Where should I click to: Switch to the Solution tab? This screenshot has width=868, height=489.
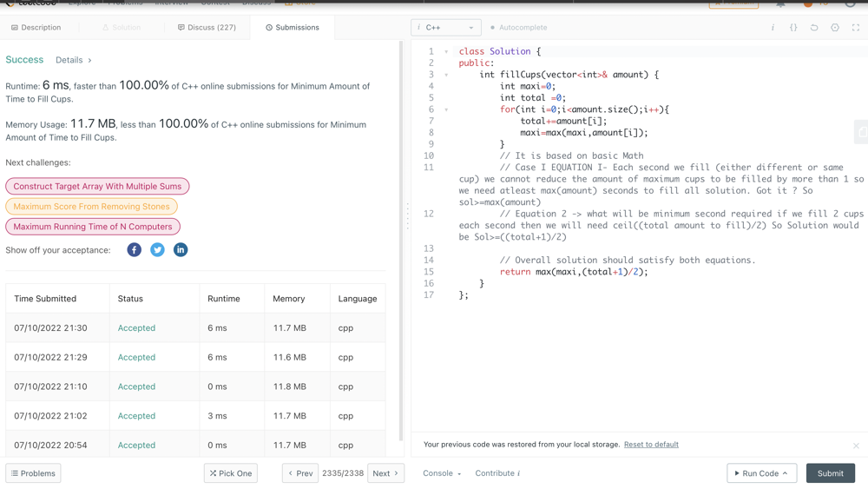(x=122, y=27)
